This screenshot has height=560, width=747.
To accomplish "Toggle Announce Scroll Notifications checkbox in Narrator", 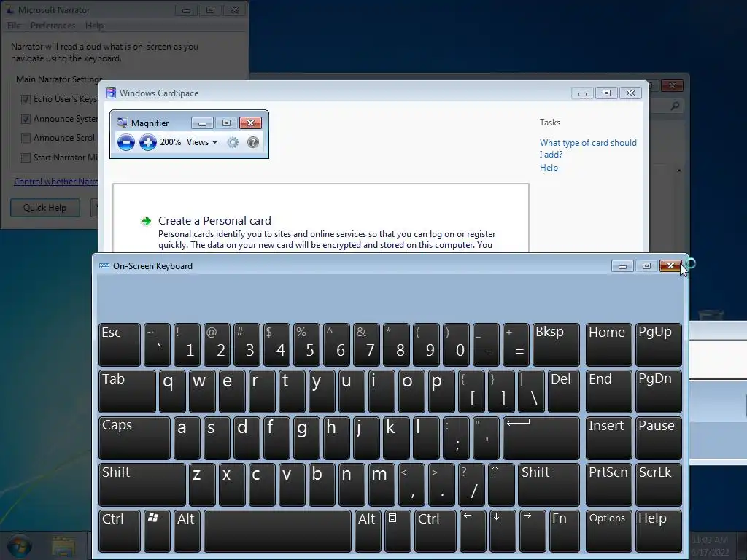I will pyautogui.click(x=26, y=138).
